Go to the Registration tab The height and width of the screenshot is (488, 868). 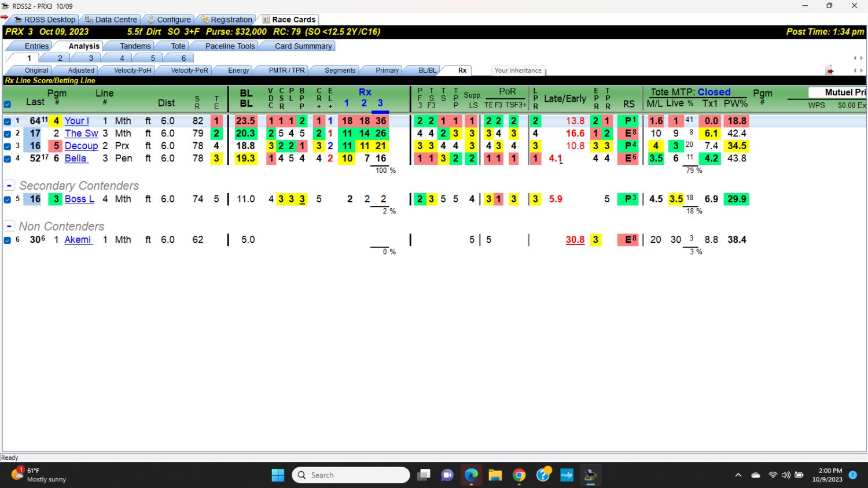coord(227,20)
